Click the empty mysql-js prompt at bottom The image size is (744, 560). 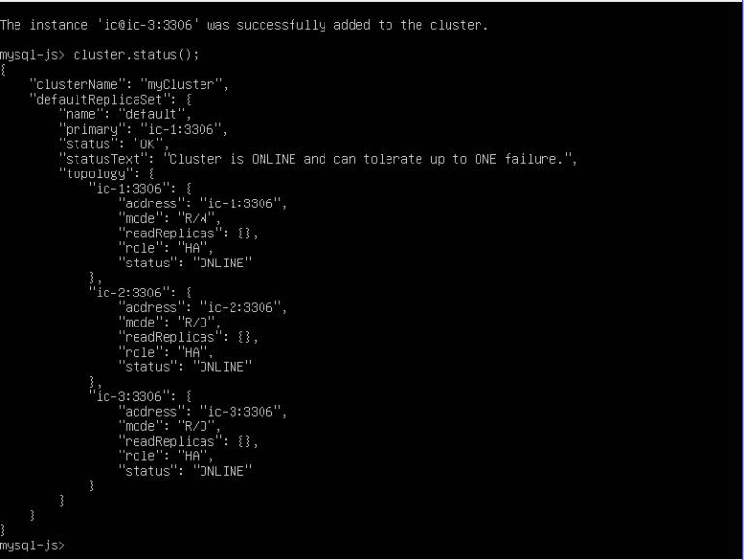[x=33, y=545]
